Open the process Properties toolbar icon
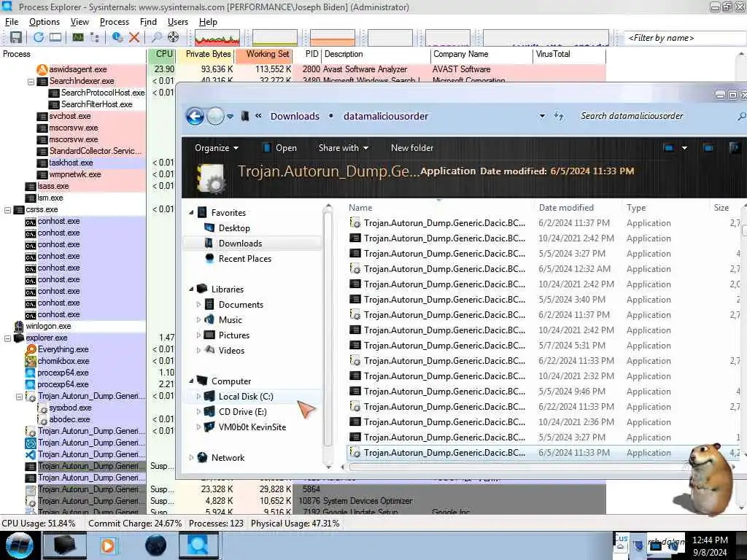 click(117, 37)
